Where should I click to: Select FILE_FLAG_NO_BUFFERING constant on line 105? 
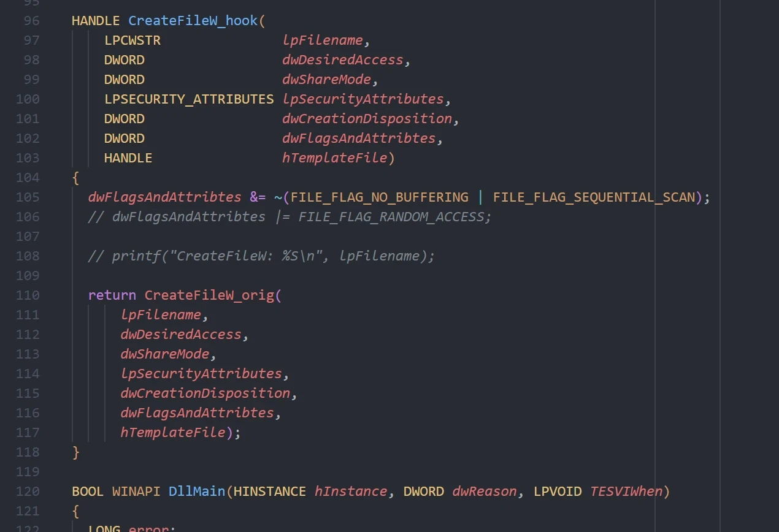379,197
